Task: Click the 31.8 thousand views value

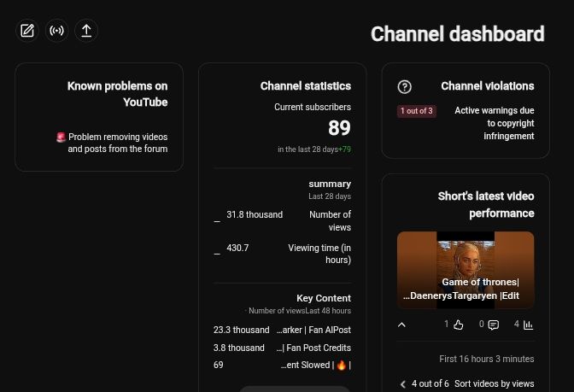Action: [255, 214]
